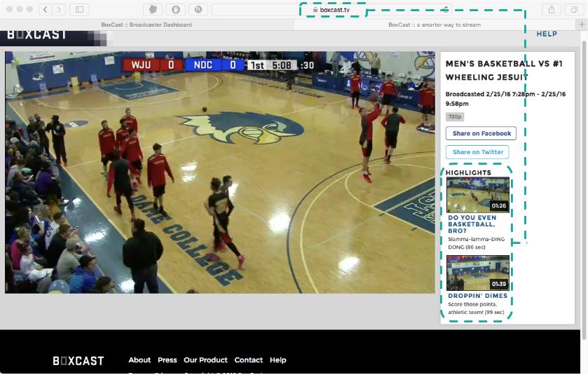Toggle the Safari sidebar

click(78, 9)
